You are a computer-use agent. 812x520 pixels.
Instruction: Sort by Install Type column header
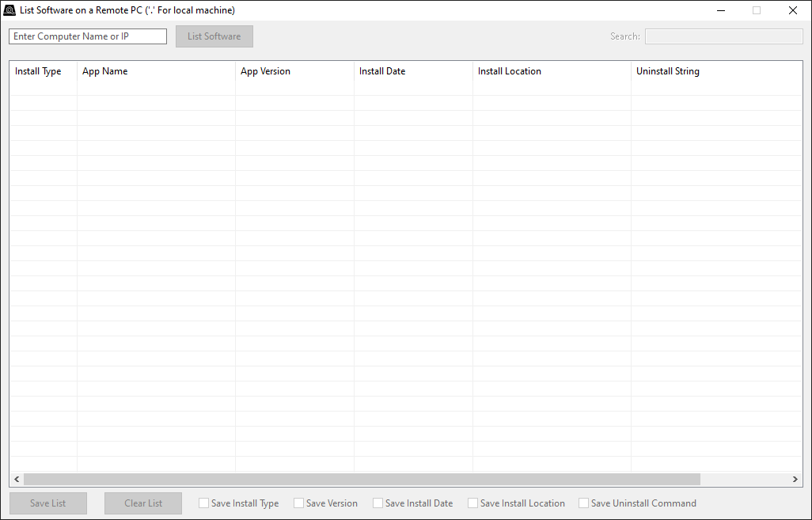pos(38,71)
